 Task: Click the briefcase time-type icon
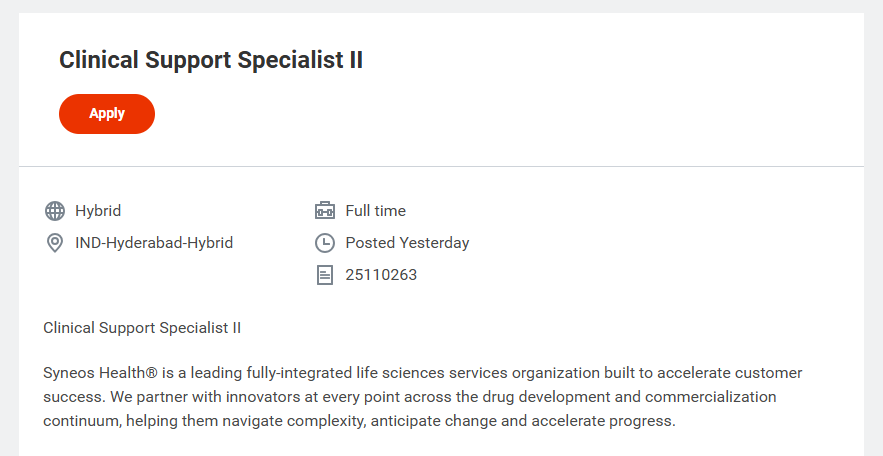(325, 211)
